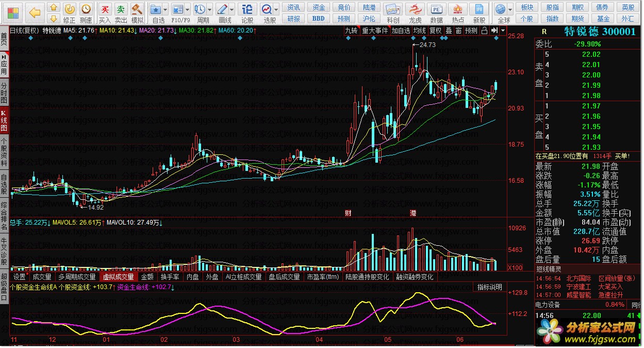The height and width of the screenshot is (348, 644).
Task: Expand the 选股 dropdown arrow
Action: [x=277, y=9]
